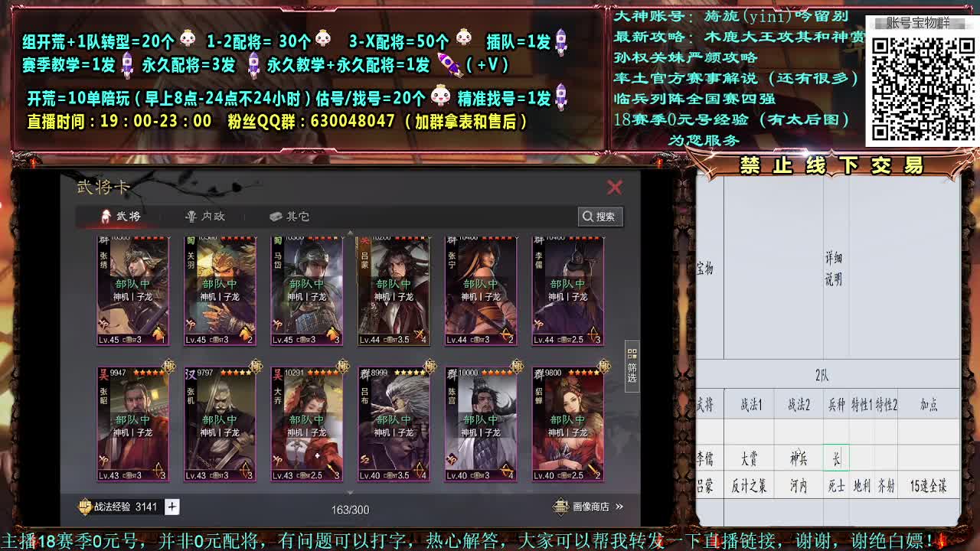This screenshot has width=980, height=551.
Task: Click the 战法2 column header
Action: coord(799,406)
